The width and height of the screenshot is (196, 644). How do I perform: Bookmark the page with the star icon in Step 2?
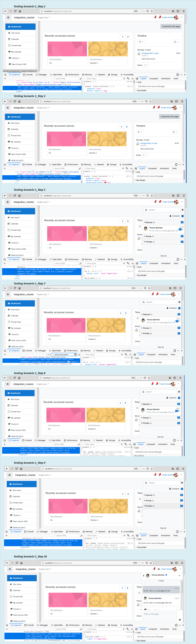(x=152, y=11)
